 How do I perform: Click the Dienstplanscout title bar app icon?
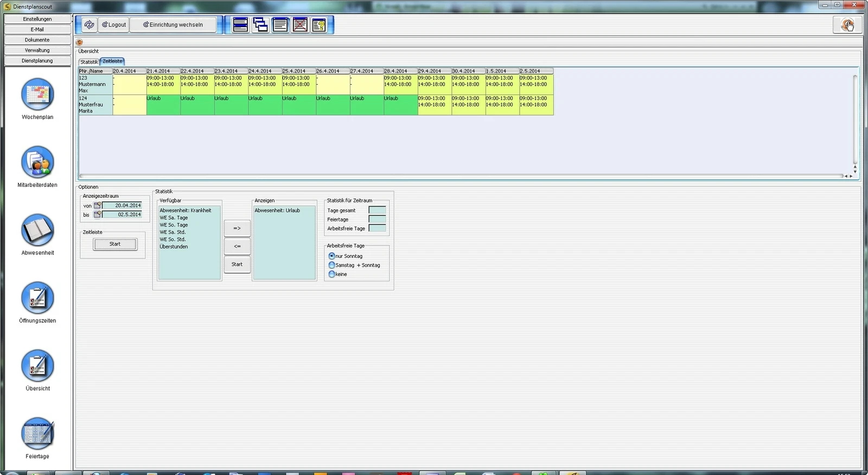pos(7,7)
